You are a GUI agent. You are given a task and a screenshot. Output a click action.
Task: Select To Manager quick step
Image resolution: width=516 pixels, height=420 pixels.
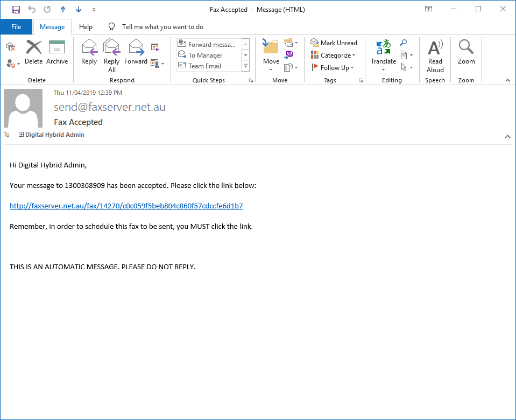coord(209,55)
